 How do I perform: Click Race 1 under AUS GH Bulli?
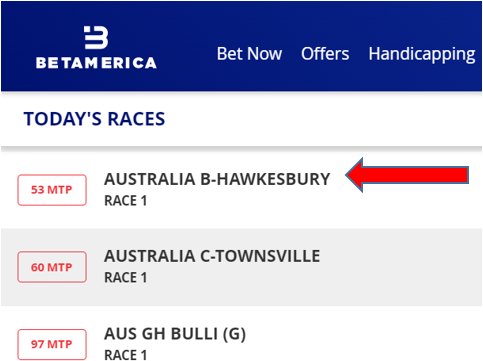pos(126,355)
